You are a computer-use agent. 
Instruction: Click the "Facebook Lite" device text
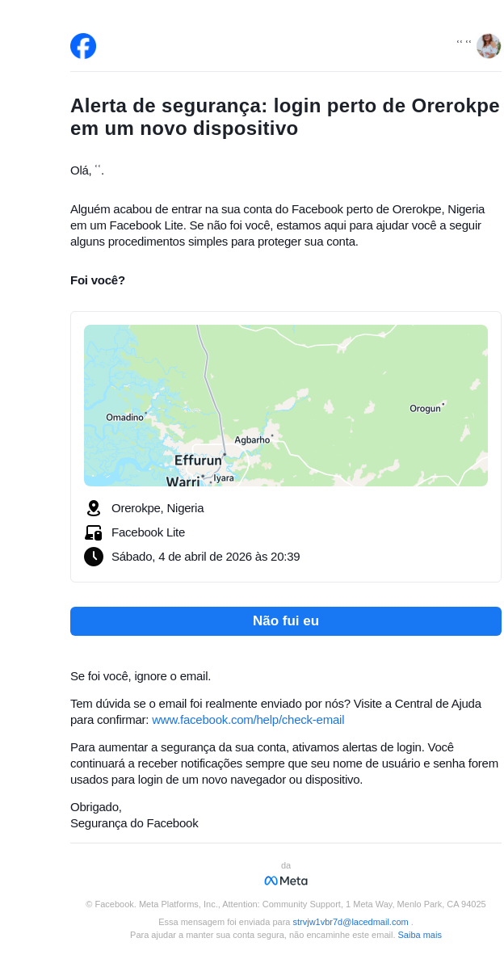coord(148,532)
